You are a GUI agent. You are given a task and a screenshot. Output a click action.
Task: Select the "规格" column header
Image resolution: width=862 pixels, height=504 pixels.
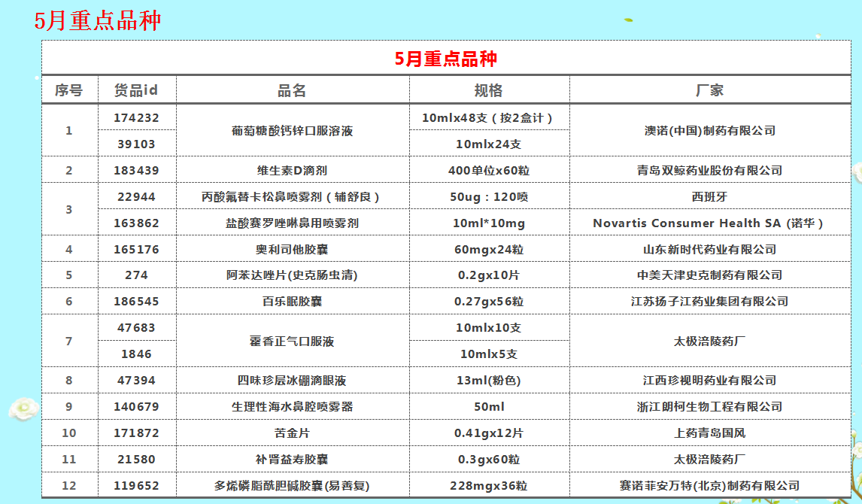tap(489, 90)
